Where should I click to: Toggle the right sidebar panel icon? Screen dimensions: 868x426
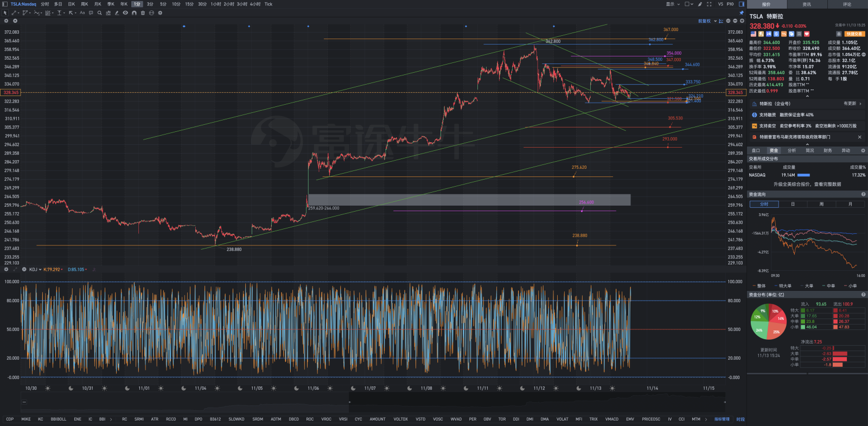742,4
